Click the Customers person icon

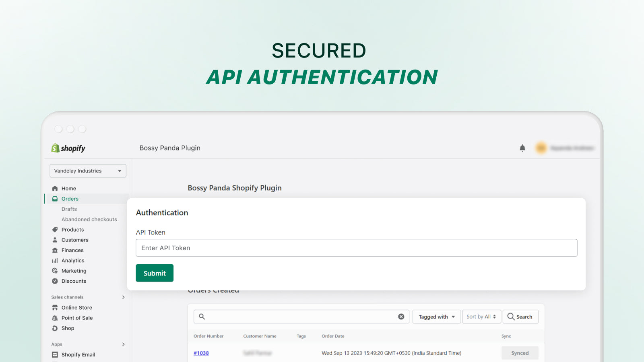click(55, 240)
